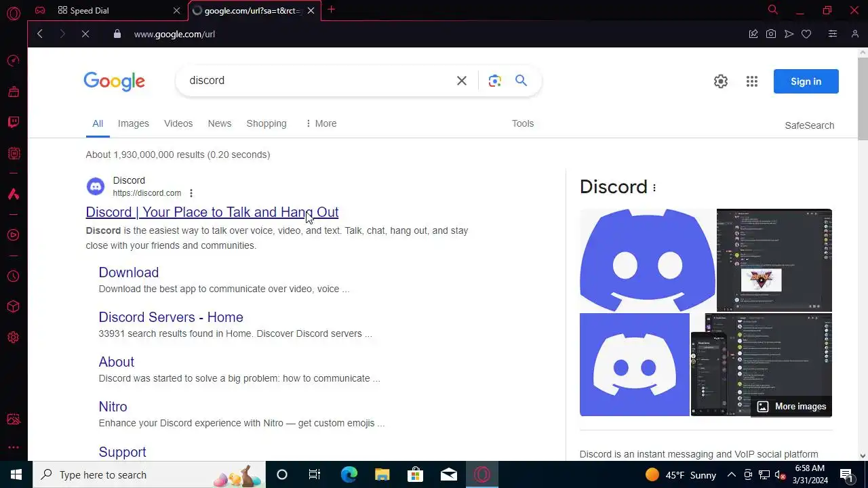
Task: Bookmark this page with the heart icon
Action: coord(806,34)
